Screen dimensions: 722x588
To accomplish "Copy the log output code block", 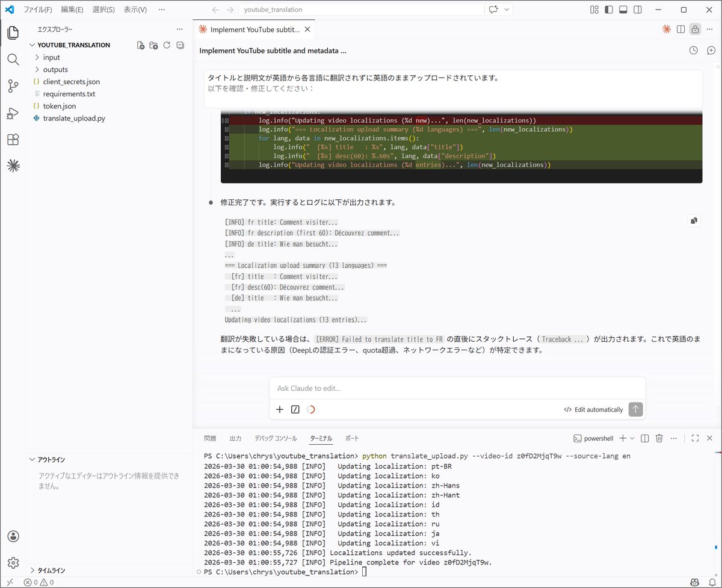I will click(x=694, y=221).
